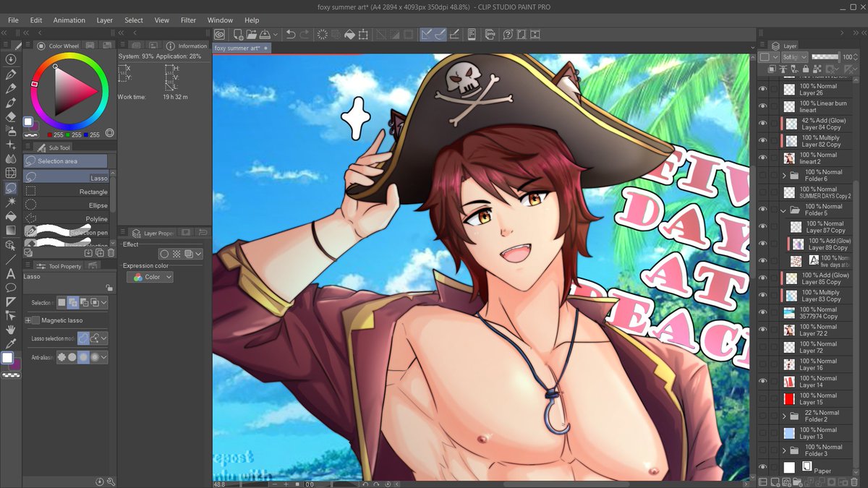Open the Window menu
The width and height of the screenshot is (868, 488).
pos(220,20)
